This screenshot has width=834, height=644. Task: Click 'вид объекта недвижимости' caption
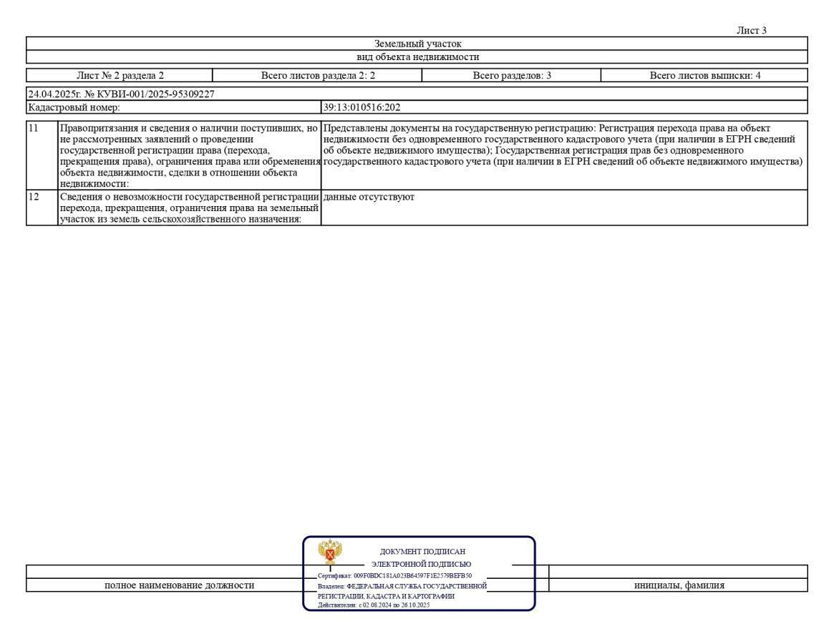click(417, 57)
